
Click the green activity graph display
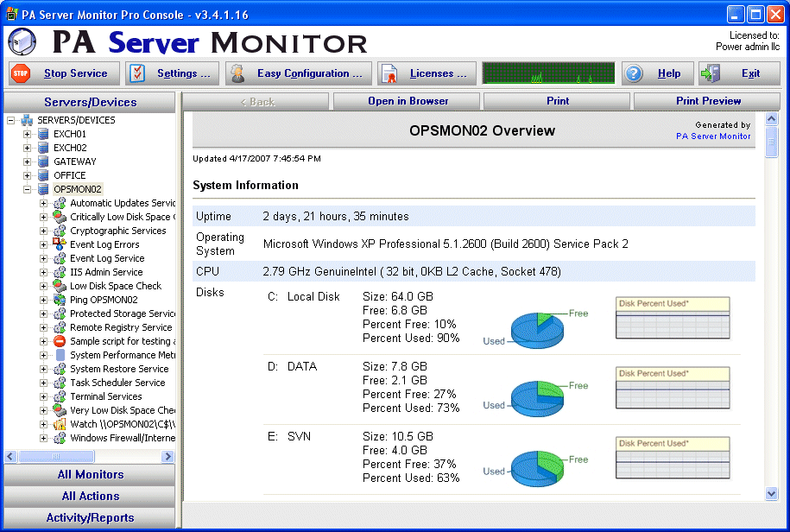click(x=548, y=73)
